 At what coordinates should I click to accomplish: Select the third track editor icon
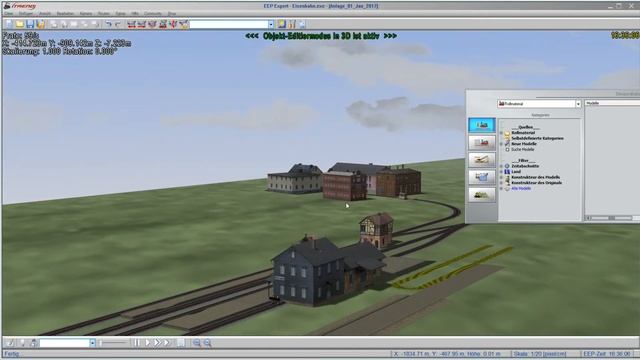click(152, 24)
